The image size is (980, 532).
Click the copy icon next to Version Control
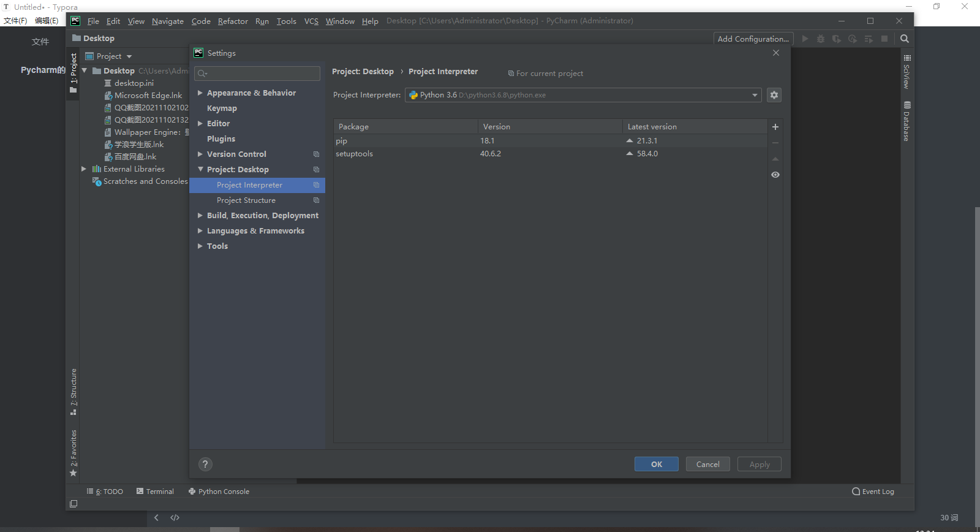[317, 154]
